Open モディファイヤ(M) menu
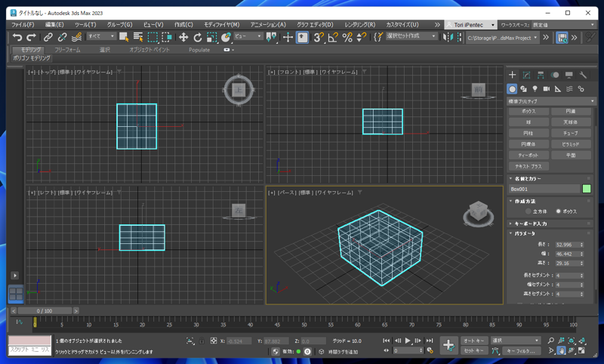 221,25
